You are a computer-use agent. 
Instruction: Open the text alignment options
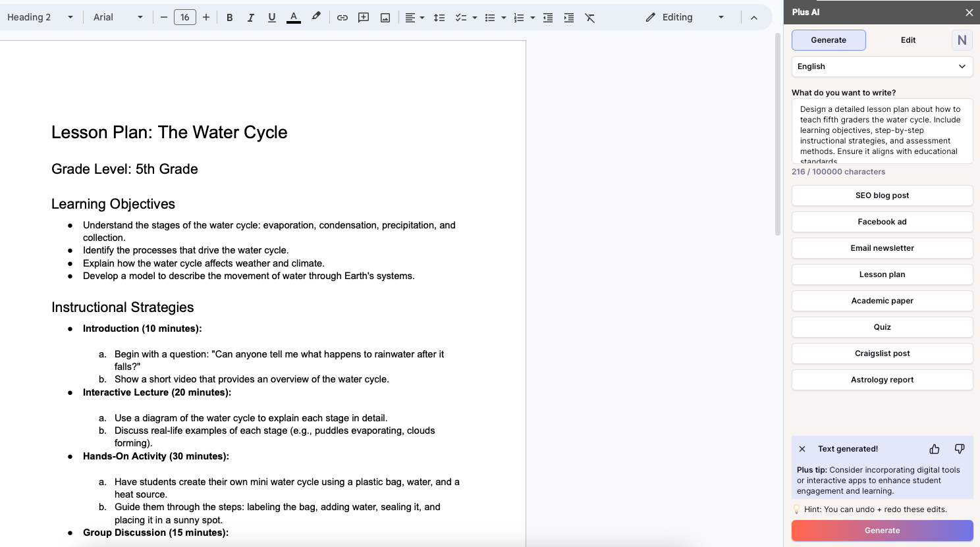point(410,18)
